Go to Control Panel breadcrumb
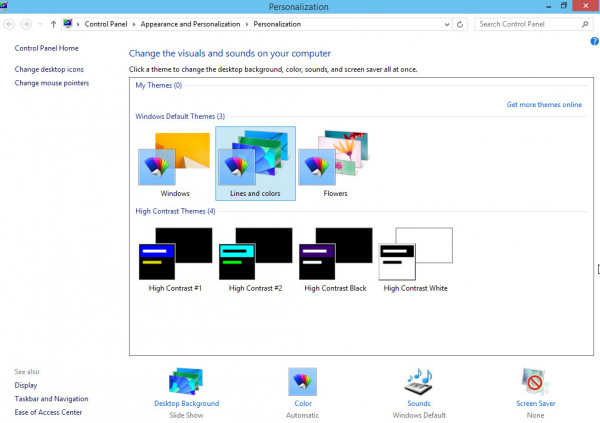600x423 pixels. (106, 24)
